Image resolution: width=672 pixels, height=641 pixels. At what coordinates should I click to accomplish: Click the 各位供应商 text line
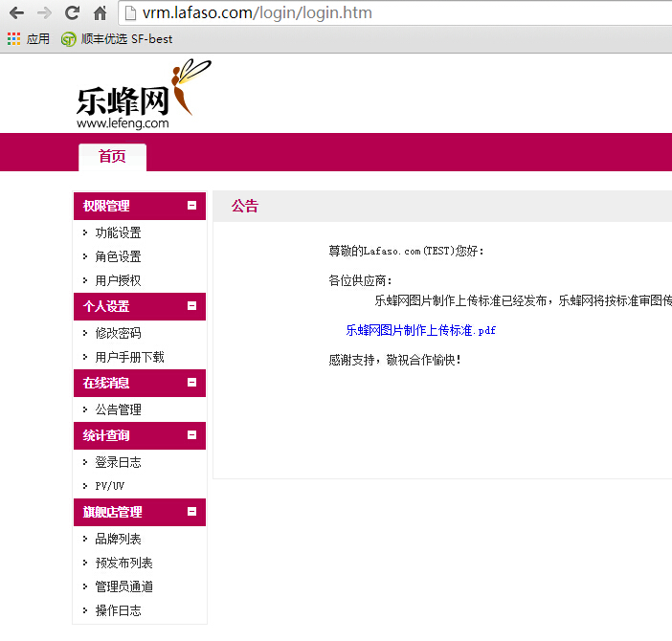coord(360,281)
